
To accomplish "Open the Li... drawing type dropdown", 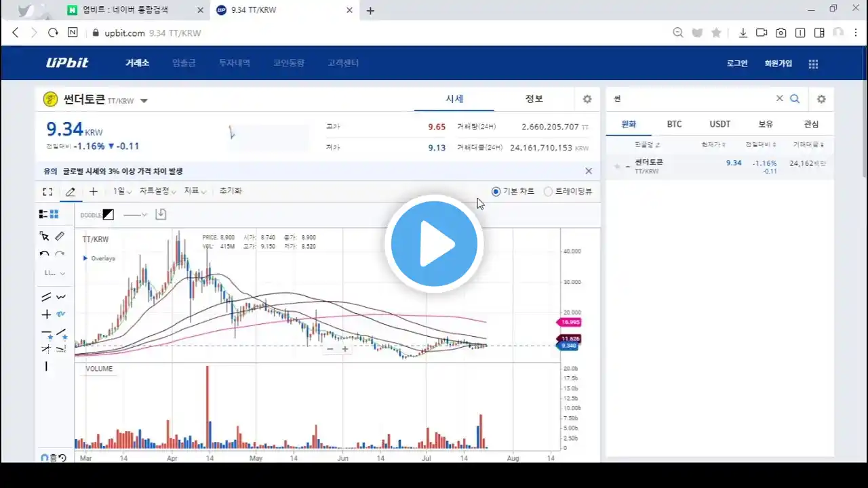I will click(54, 273).
